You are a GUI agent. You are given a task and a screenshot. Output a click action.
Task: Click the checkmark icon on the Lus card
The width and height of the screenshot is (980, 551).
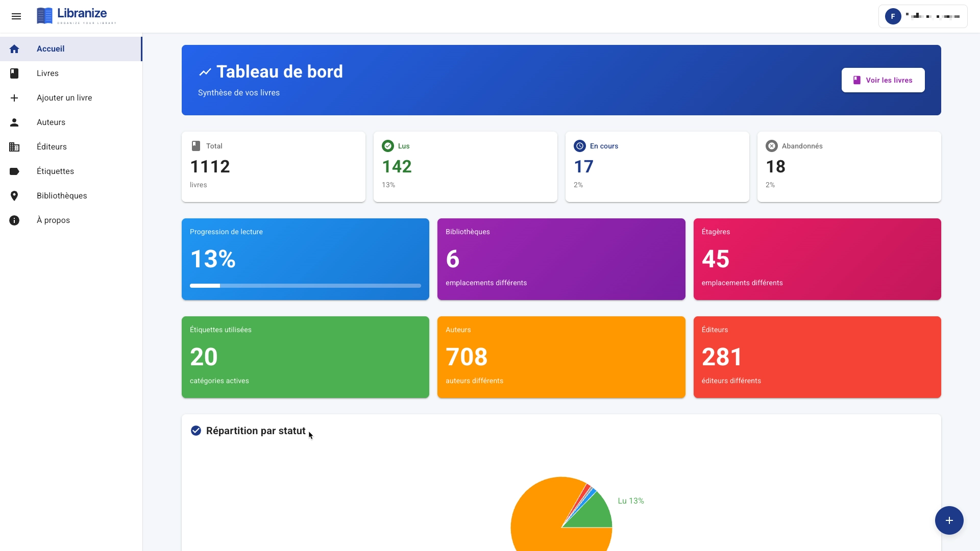pyautogui.click(x=388, y=146)
